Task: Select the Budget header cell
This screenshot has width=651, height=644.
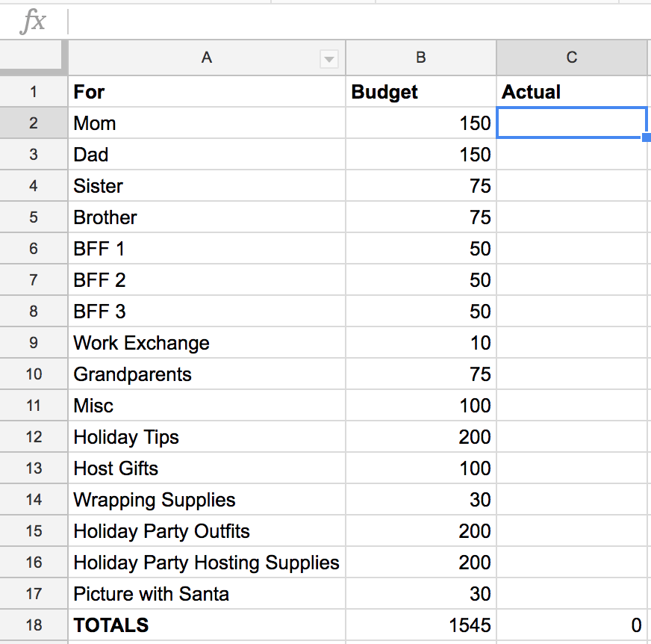Action: pos(421,91)
